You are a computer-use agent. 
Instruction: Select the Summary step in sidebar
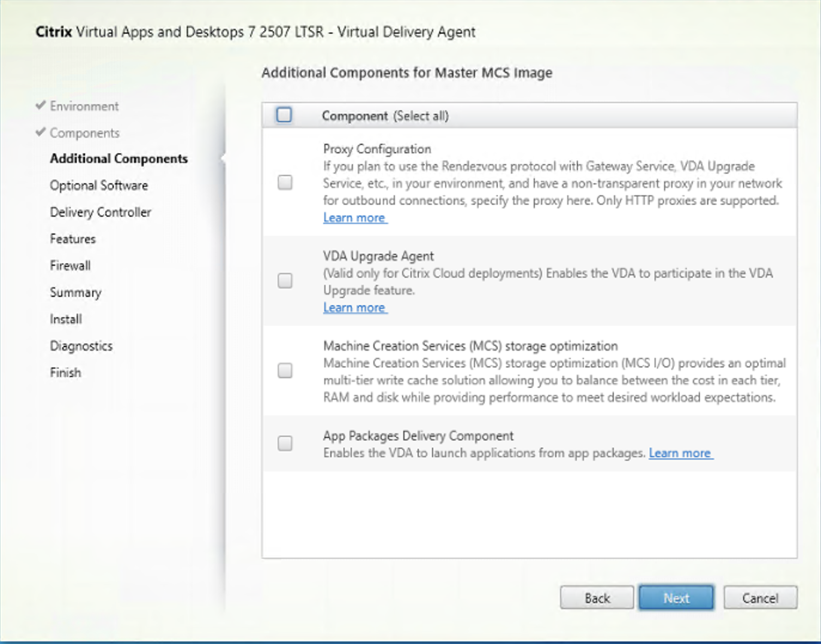75,292
